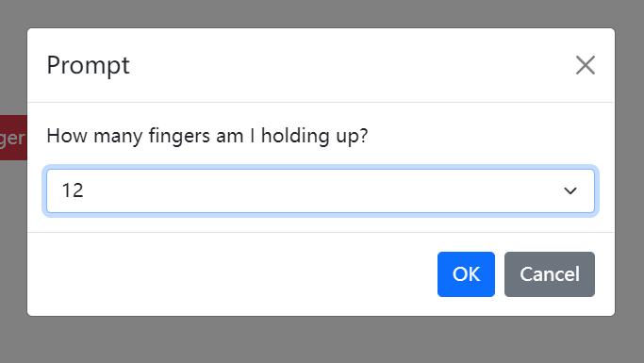Viewport: 644px width, 363px height.
Task: Click the footer gap between OK and Cancel
Action: coord(500,274)
